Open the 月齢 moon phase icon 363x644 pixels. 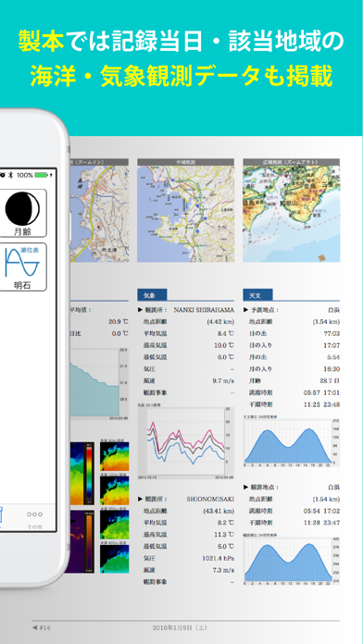[x=22, y=213]
